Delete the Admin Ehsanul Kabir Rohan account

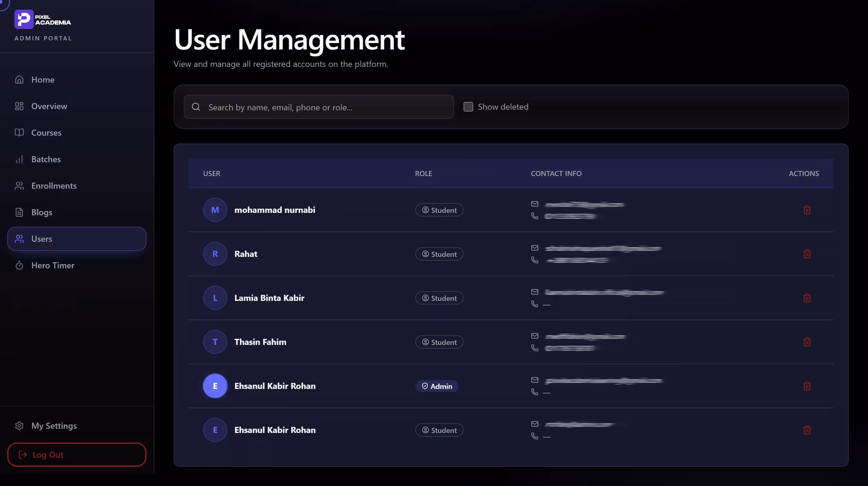click(807, 386)
